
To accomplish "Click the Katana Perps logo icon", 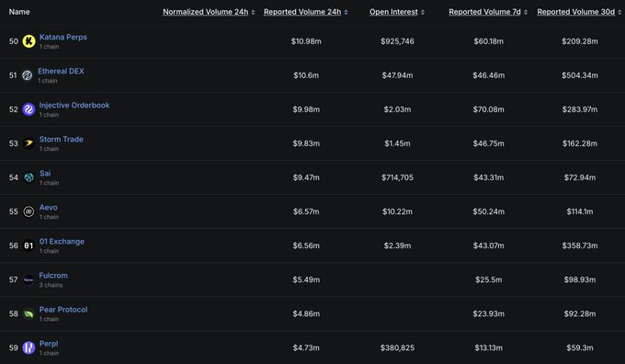I will pyautogui.click(x=28, y=41).
